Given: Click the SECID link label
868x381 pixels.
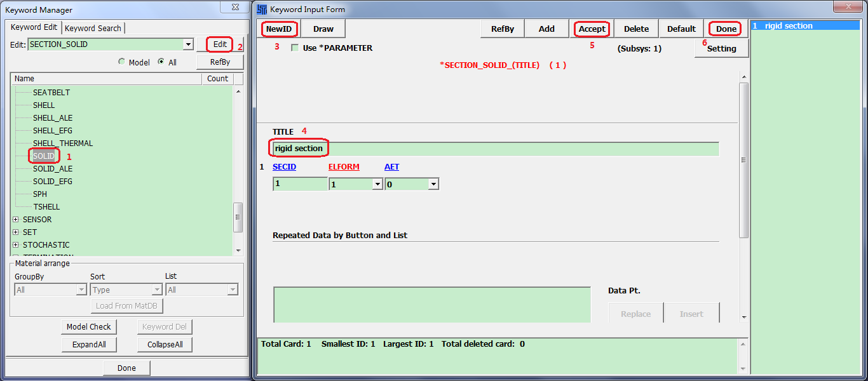Looking at the screenshot, I should click(284, 167).
